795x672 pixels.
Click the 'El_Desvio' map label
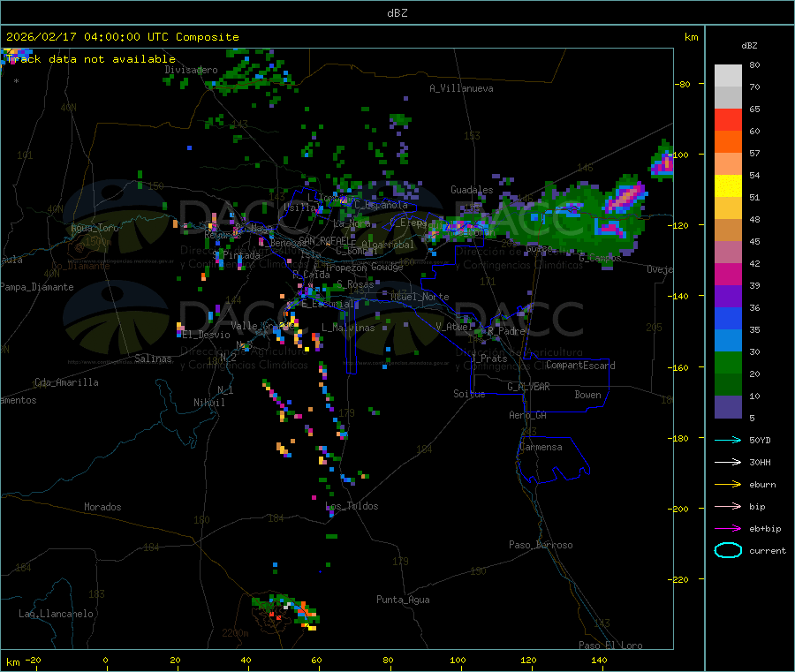207,335
